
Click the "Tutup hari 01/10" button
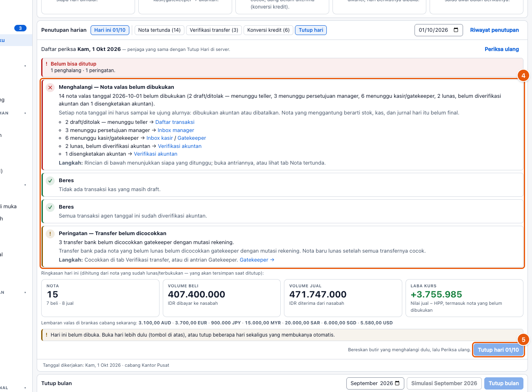[x=498, y=350]
